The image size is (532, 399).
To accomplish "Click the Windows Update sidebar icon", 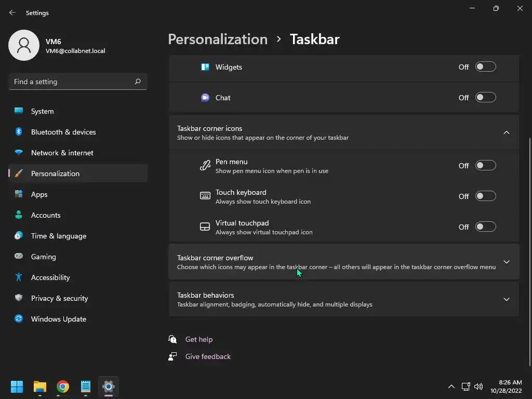I will [19, 319].
